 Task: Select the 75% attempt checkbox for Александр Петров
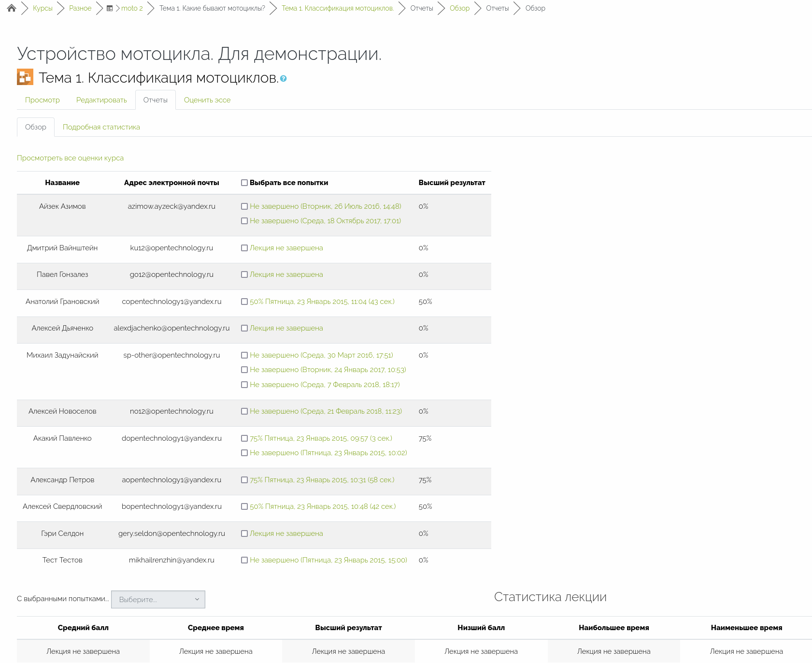tap(244, 480)
